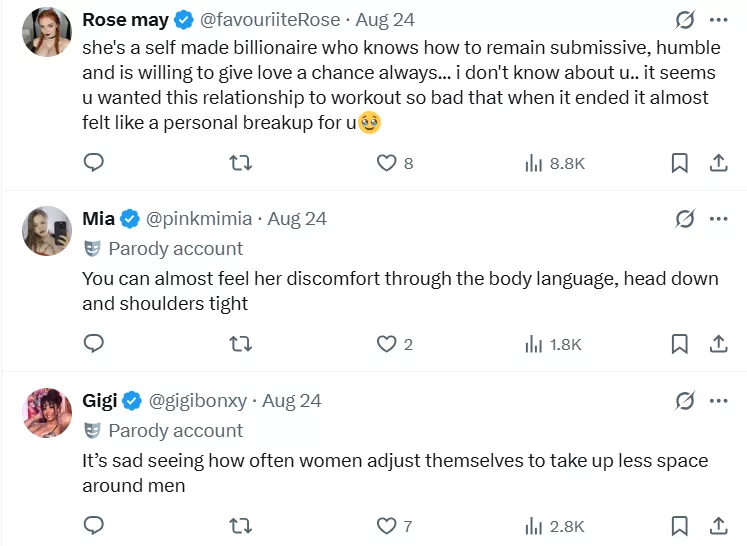Share Rose may's tweet
The height and width of the screenshot is (546, 747).
pos(718,162)
